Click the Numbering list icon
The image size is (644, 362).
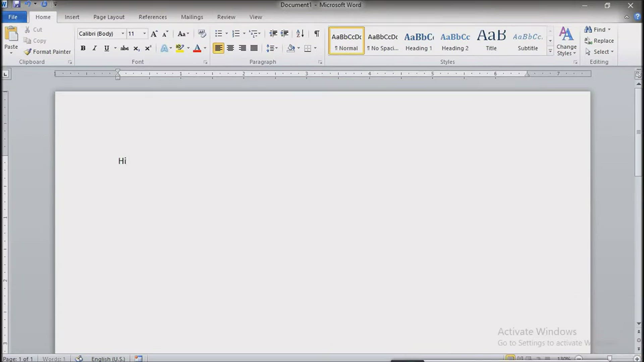[x=236, y=34]
